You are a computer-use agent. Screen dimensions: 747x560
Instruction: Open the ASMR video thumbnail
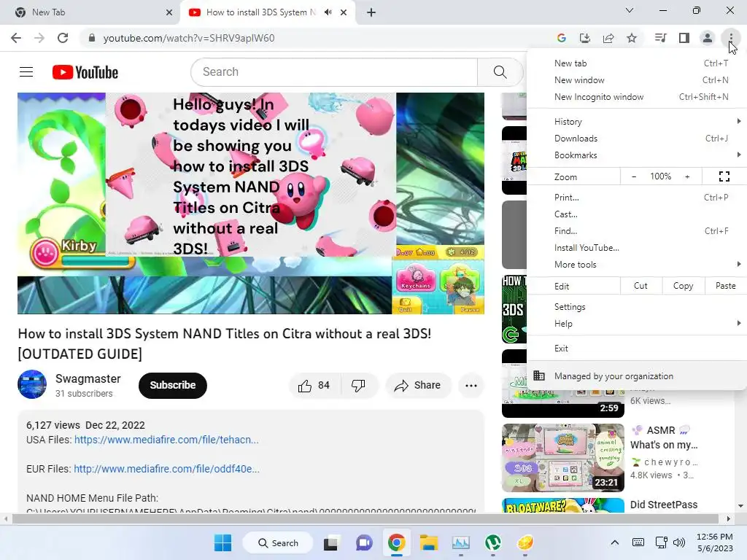[562, 458]
